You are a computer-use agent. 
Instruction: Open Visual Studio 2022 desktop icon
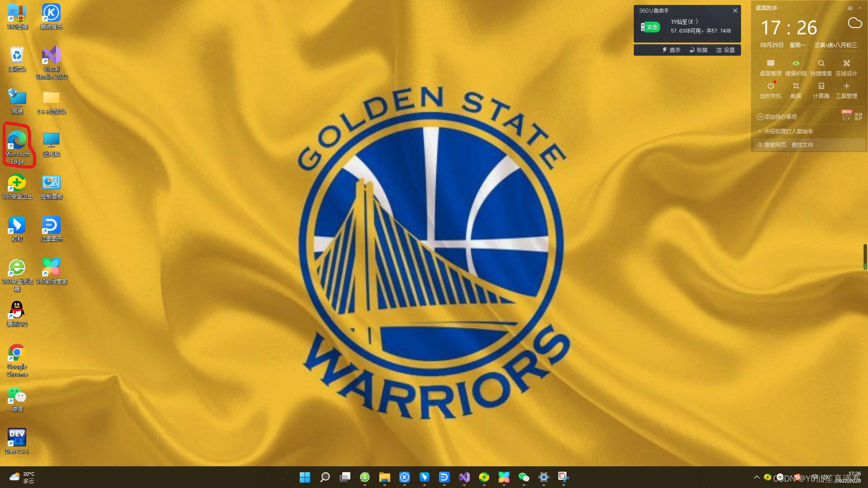click(x=51, y=56)
